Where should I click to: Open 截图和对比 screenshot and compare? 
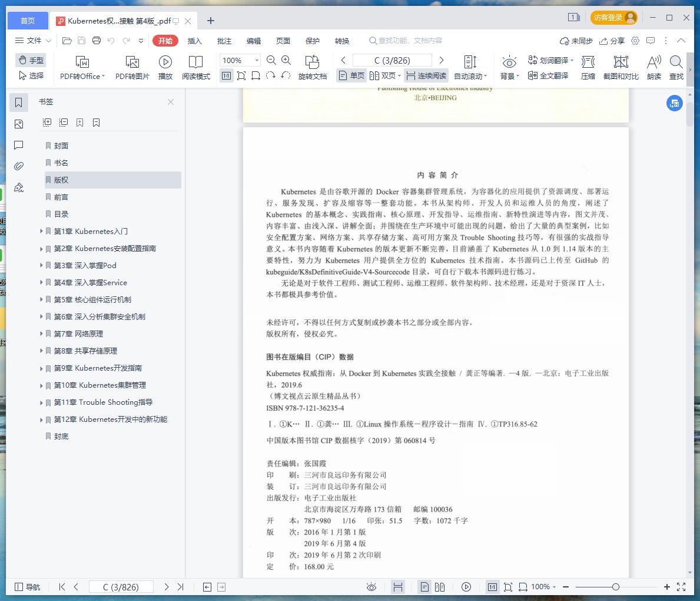coord(621,68)
